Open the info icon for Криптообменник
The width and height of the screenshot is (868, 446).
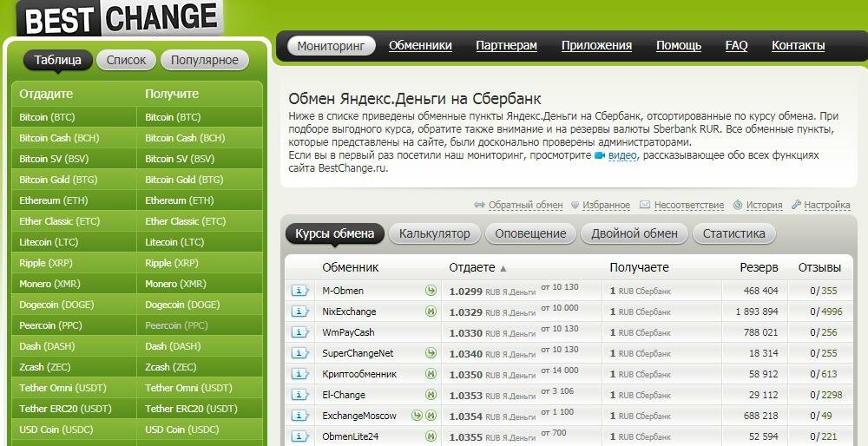click(299, 374)
